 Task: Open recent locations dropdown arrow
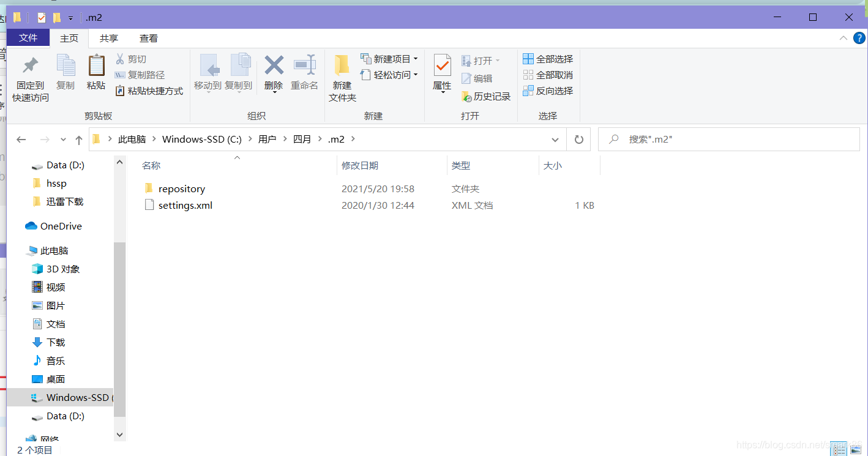pos(63,140)
